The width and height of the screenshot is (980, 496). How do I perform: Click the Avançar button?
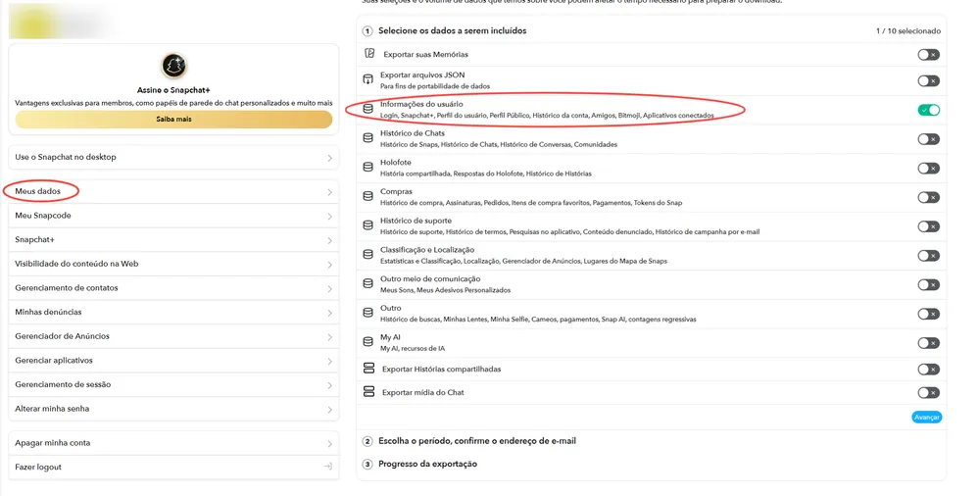(926, 418)
